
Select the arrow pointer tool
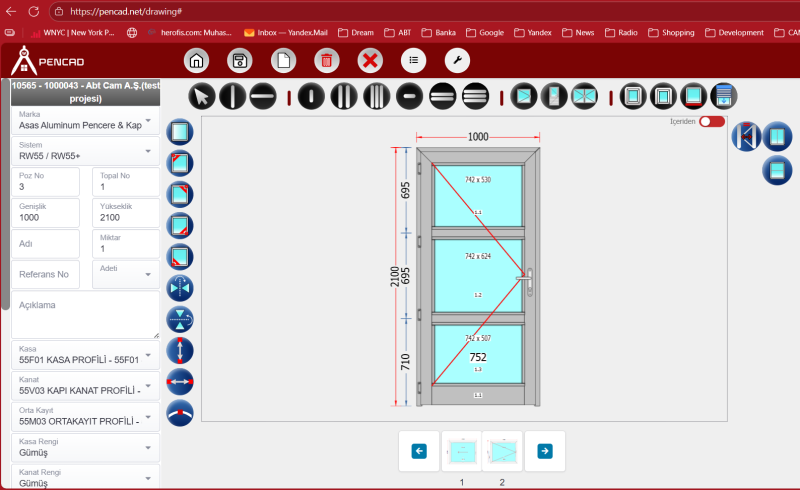[202, 97]
